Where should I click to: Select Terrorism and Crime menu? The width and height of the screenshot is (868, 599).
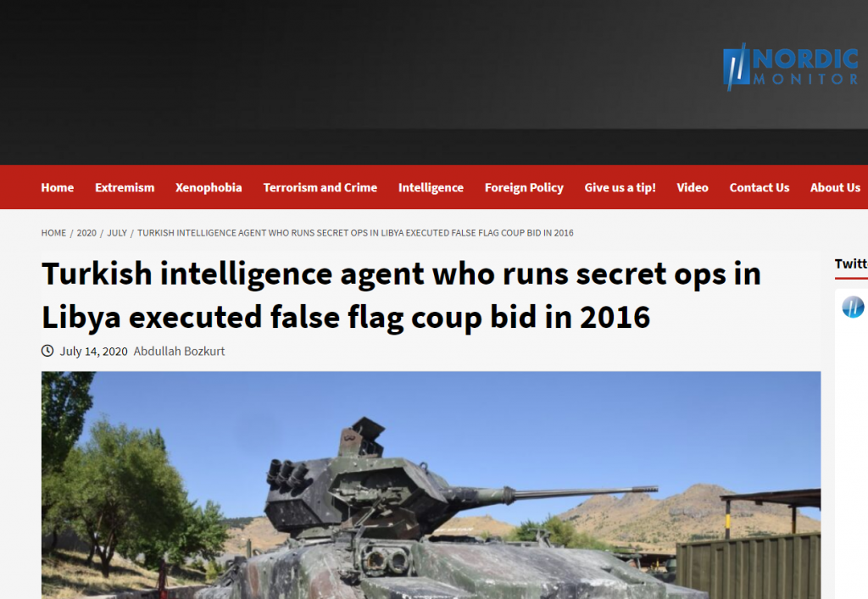[320, 187]
